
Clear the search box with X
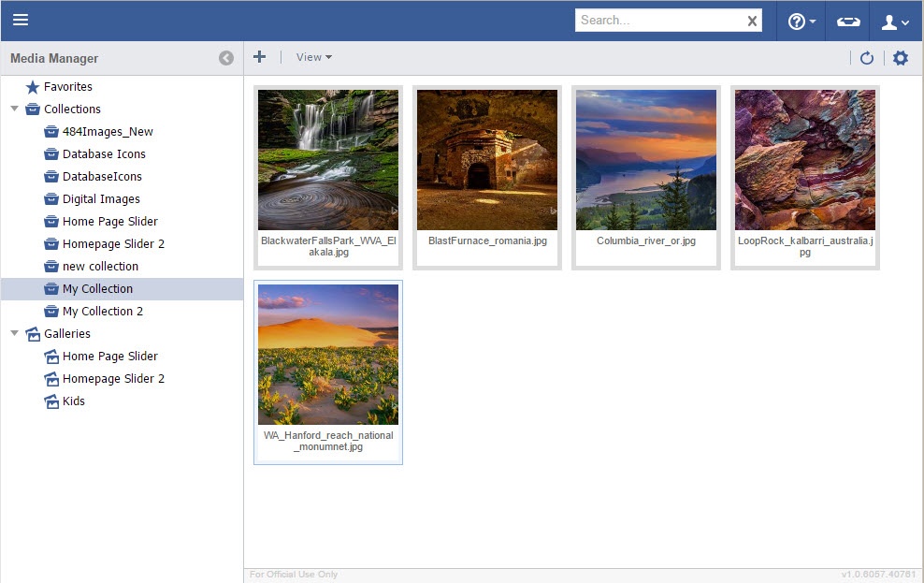coord(752,21)
